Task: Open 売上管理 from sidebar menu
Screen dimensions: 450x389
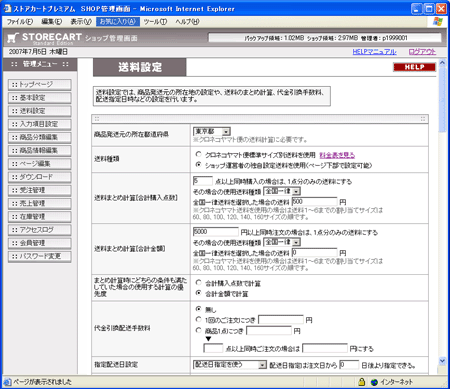Action: click(x=40, y=203)
